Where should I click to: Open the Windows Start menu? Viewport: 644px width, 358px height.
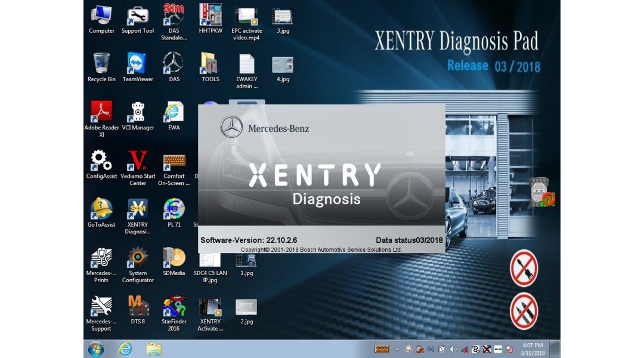pos(96,349)
